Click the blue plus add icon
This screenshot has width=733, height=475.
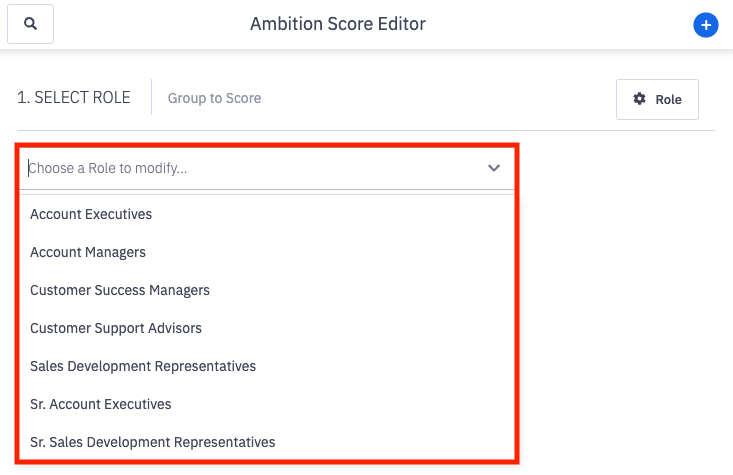[705, 25]
